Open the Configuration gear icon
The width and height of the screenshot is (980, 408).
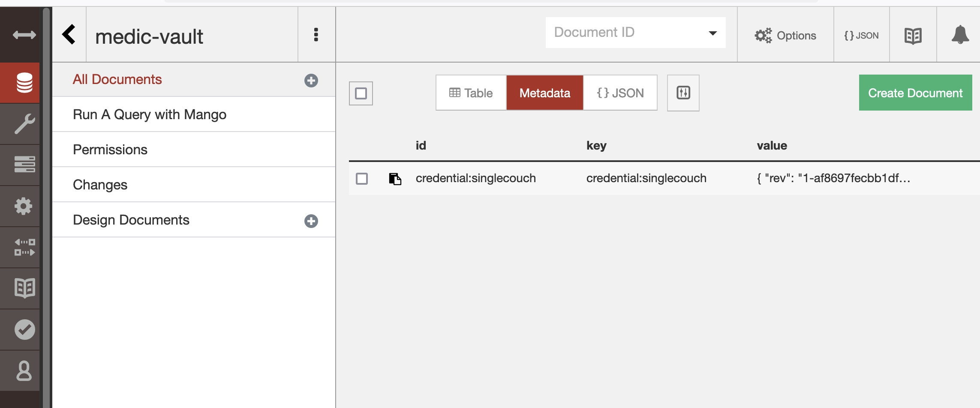tap(24, 206)
